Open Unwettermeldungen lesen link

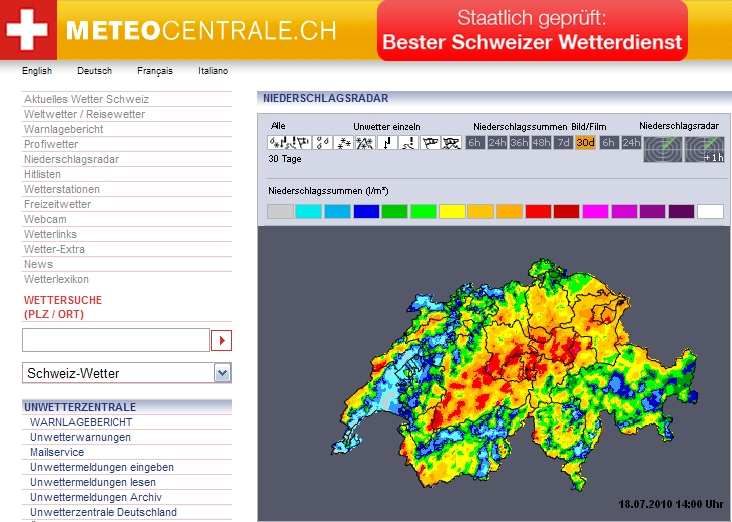93,482
